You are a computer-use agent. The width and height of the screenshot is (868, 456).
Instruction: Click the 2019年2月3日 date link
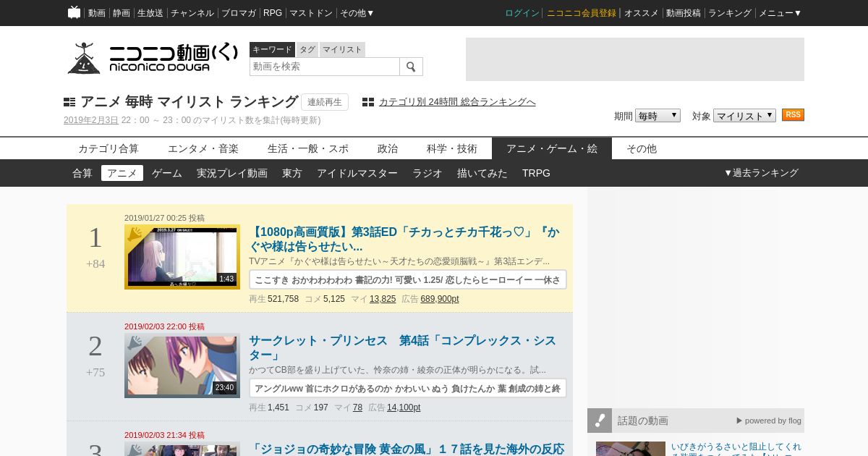pos(91,120)
